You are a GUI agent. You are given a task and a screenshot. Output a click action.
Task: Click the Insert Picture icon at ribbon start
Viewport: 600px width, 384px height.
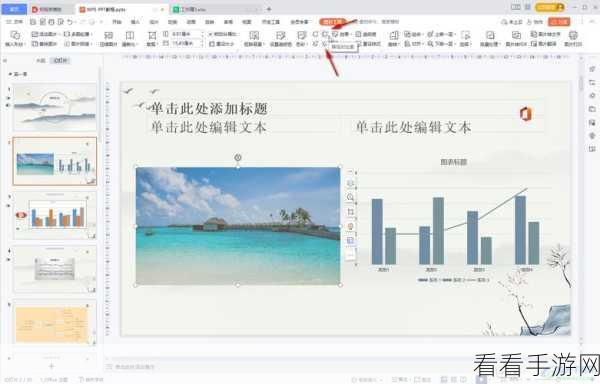pos(15,36)
